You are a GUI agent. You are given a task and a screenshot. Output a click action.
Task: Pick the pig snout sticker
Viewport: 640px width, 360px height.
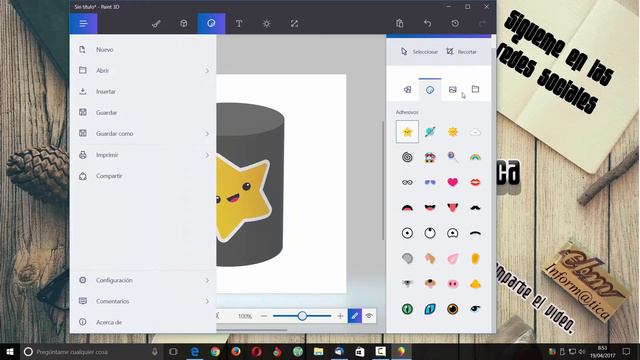pyautogui.click(x=453, y=284)
